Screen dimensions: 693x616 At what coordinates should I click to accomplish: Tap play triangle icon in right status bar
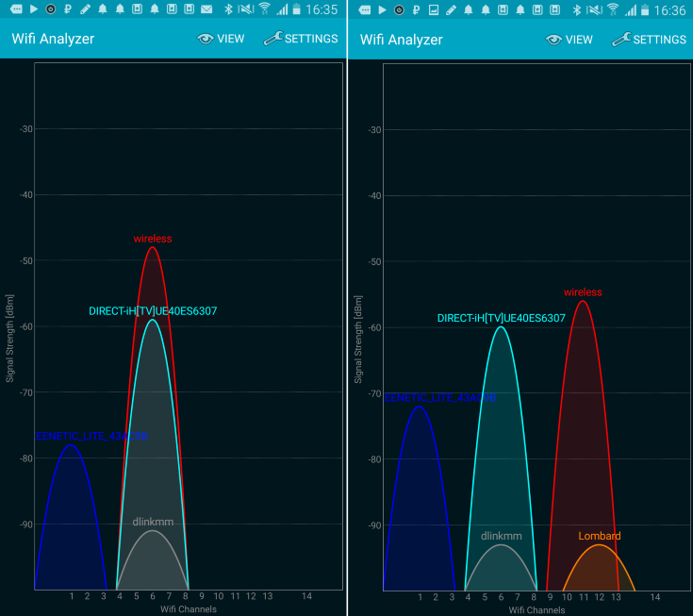tap(382, 10)
